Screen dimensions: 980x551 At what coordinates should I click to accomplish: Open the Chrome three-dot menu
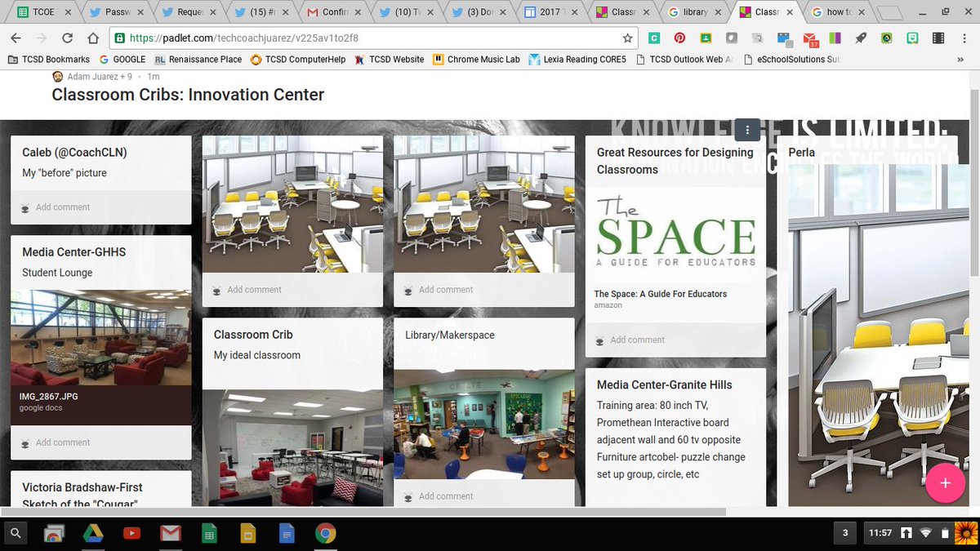pyautogui.click(x=964, y=38)
